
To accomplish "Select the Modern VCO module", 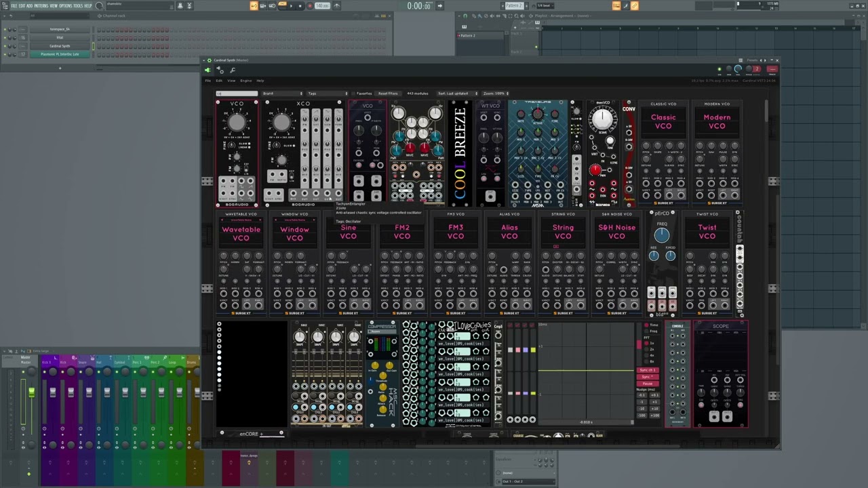I will pos(717,152).
